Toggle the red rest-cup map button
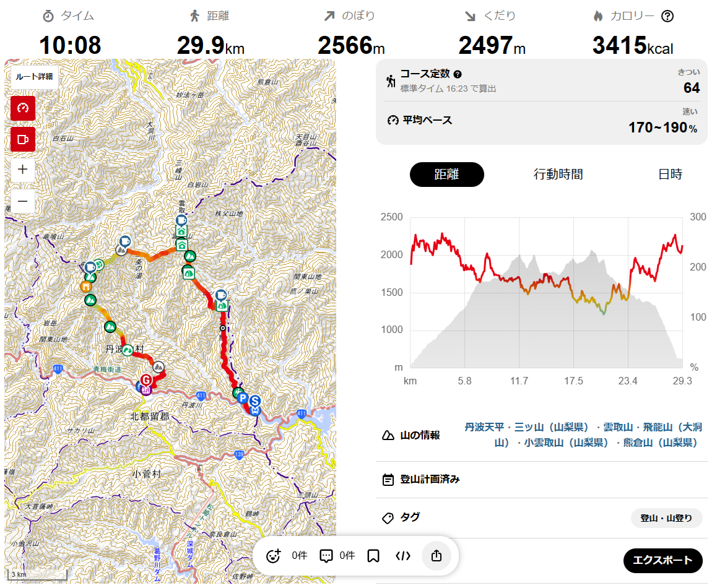This screenshot has width=712, height=588. (23, 139)
